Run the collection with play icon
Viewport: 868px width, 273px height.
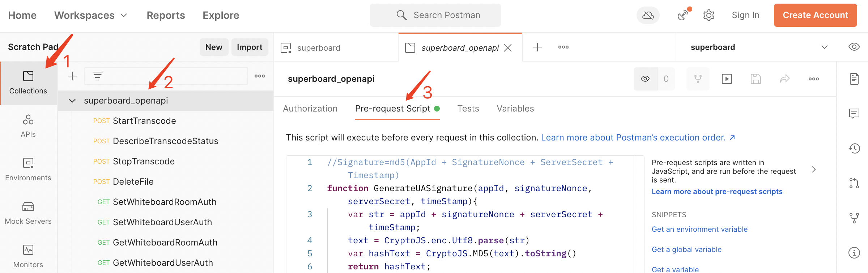click(x=727, y=79)
